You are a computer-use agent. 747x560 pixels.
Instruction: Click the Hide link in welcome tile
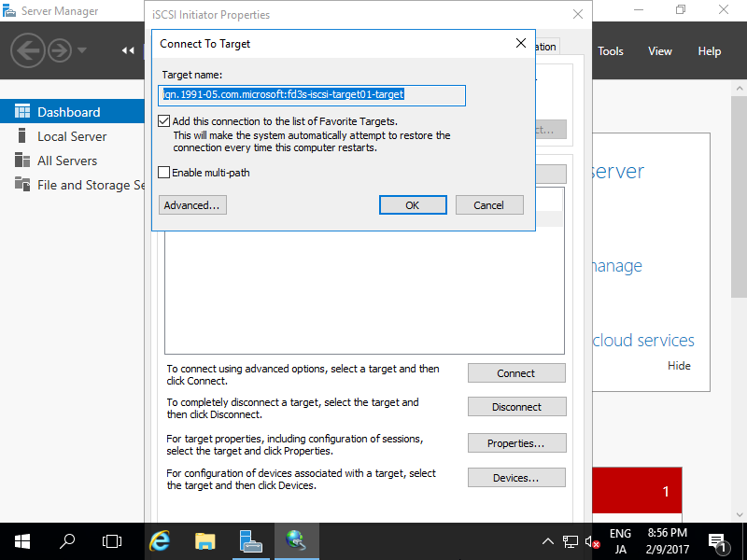pyautogui.click(x=679, y=366)
